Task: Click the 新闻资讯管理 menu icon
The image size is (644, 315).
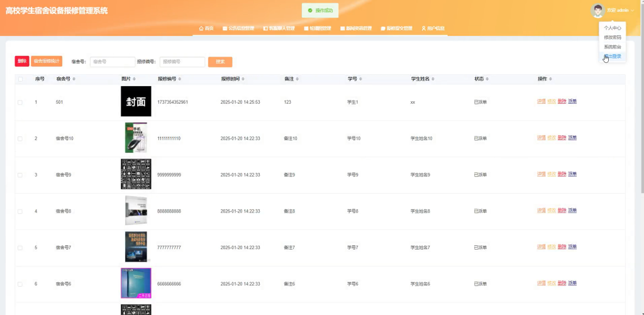Action: point(343,28)
